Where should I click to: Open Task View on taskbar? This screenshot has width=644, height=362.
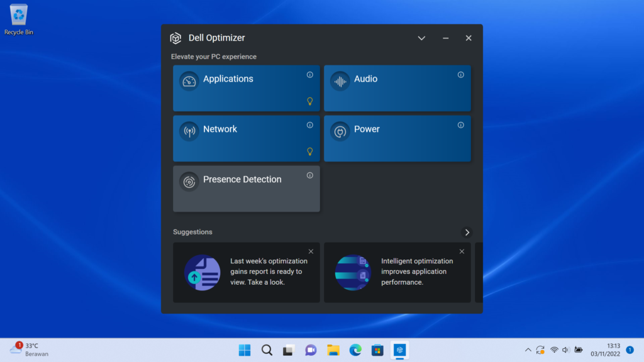pos(289,350)
